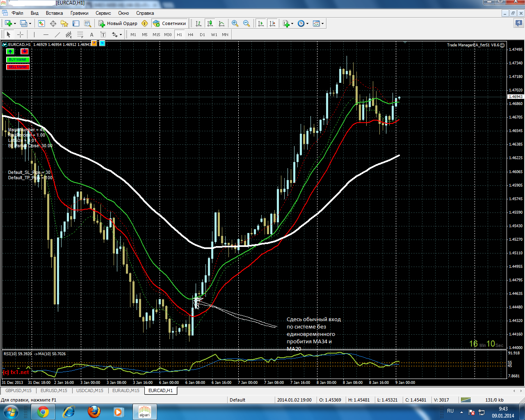The image size is (525, 420).
Task: Open the new chart icon
Action: click(8, 23)
